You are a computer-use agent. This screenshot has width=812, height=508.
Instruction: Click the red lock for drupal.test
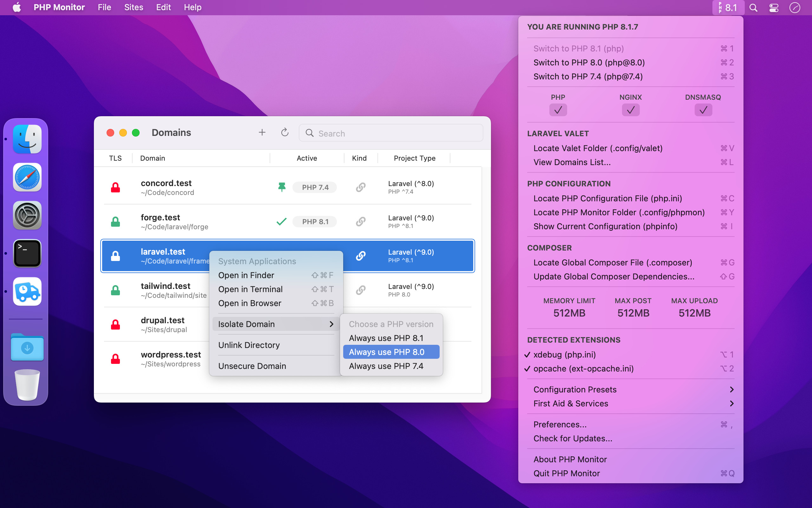(x=115, y=324)
